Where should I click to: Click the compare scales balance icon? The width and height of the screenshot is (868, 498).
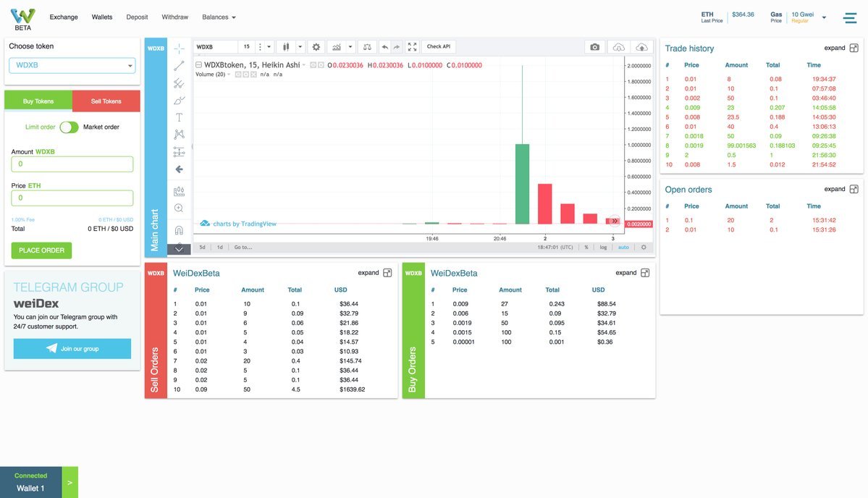coord(367,47)
